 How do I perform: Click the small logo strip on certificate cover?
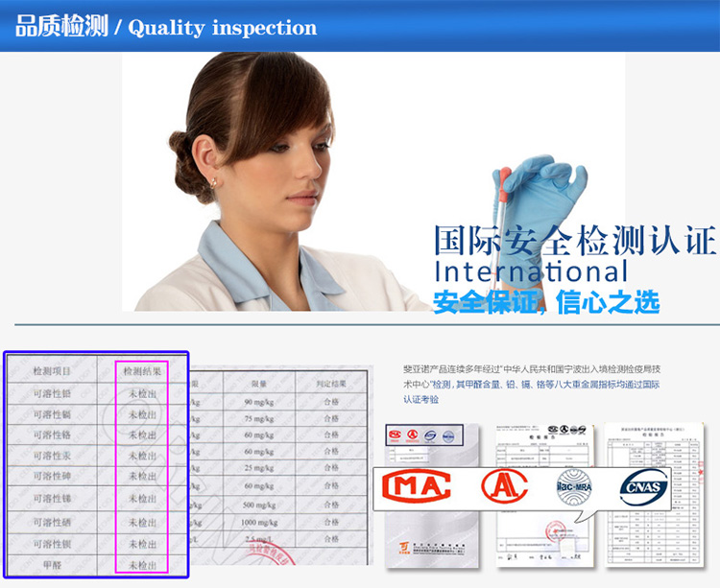424,435
